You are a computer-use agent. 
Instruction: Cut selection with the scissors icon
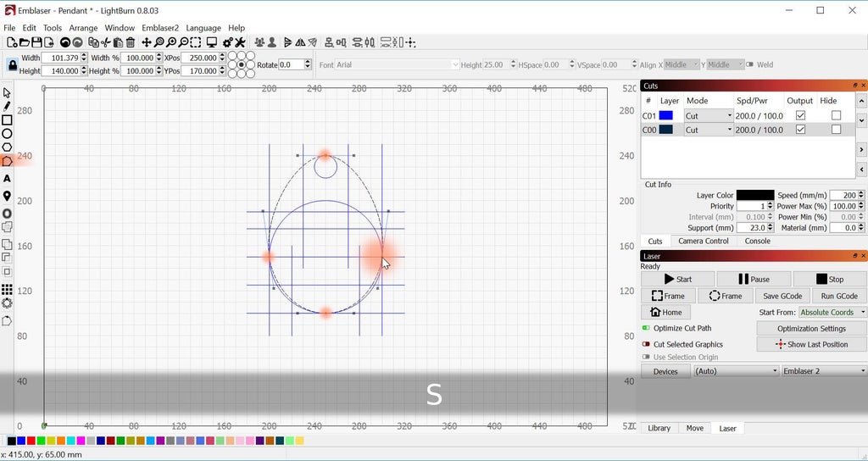106,42
